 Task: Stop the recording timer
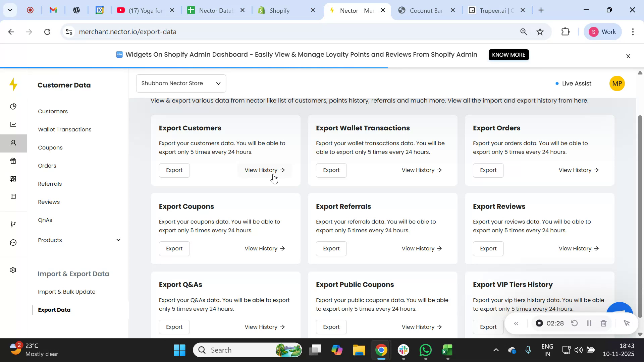point(539,323)
